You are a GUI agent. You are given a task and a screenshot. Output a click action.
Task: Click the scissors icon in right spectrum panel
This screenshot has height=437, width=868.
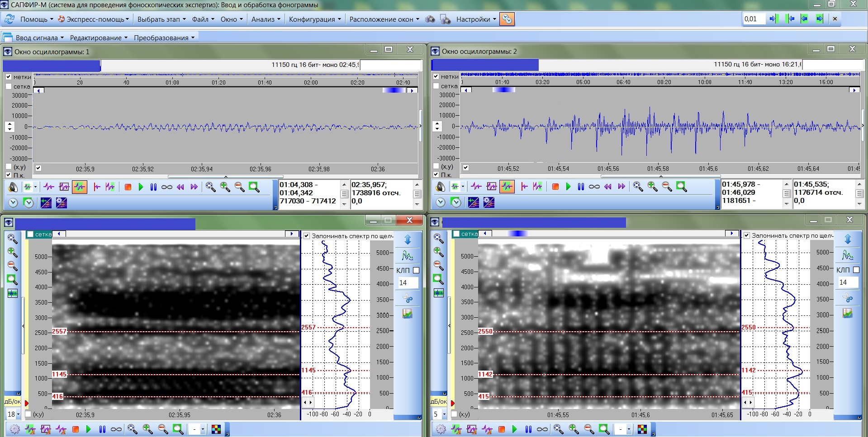point(848,298)
